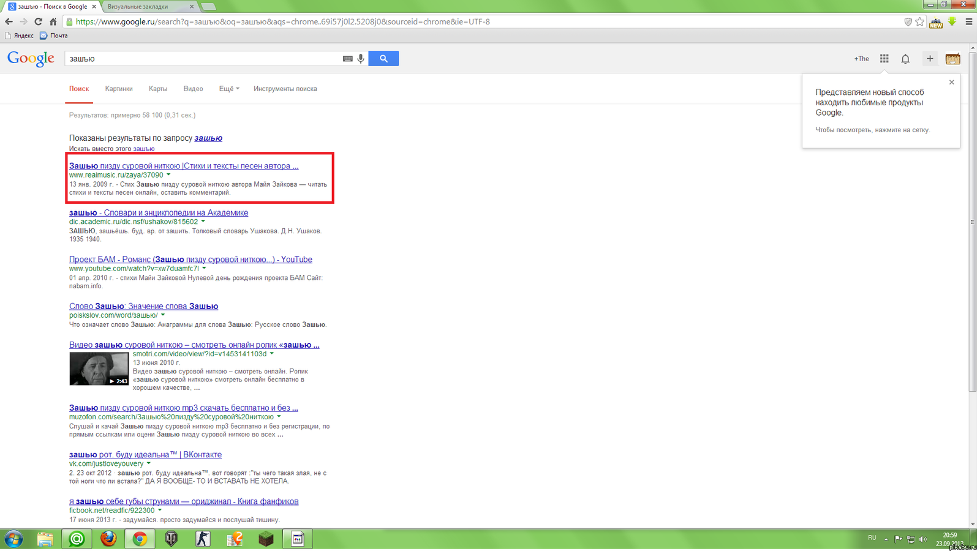Open the Яндекс bookmark
This screenshot has width=980, height=554.
pyautogui.click(x=19, y=36)
